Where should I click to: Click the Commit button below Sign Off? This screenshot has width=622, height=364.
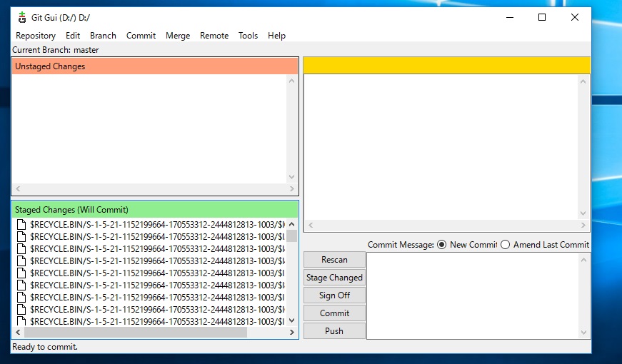click(334, 313)
